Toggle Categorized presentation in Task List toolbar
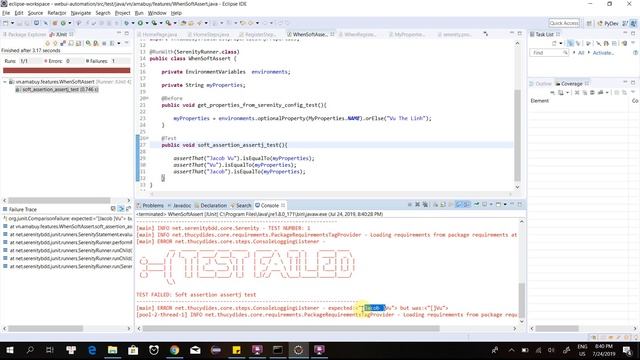The height and width of the screenshot is (360, 640). pyautogui.click(x=570, y=43)
